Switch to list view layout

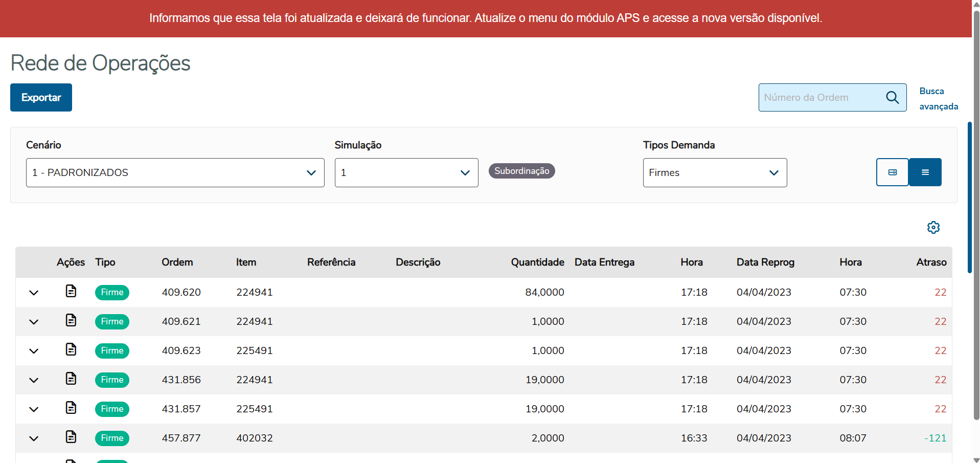click(x=925, y=172)
